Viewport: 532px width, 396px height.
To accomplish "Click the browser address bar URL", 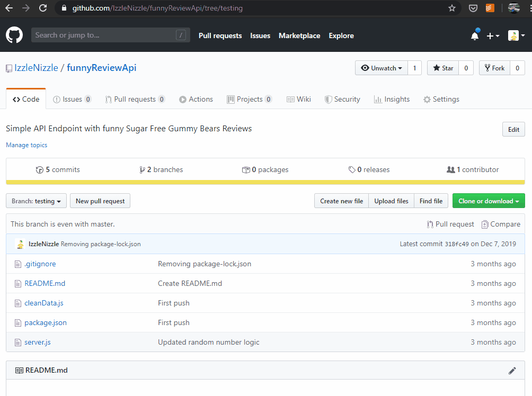I will coord(157,8).
